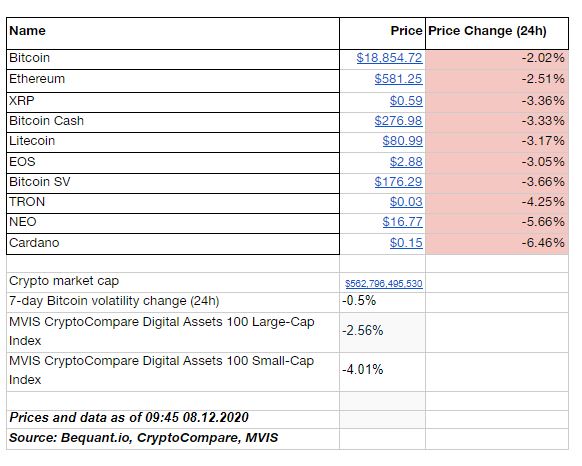This screenshot has height=466, width=582.
Task: Click the 7-day Bitcoin volatility -0.5% value
Action: pyautogui.click(x=359, y=300)
